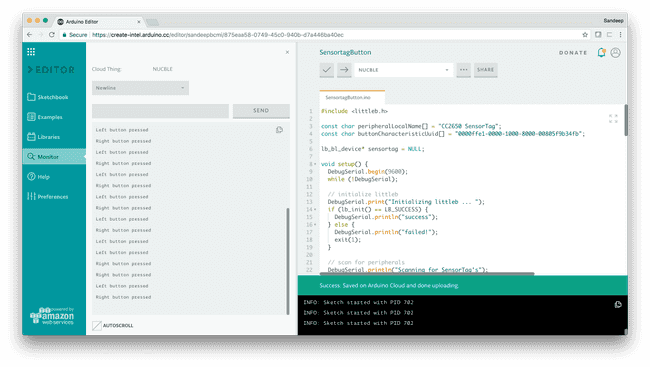Open the Libraries section
Screen dimensions: 650x367
43,137
